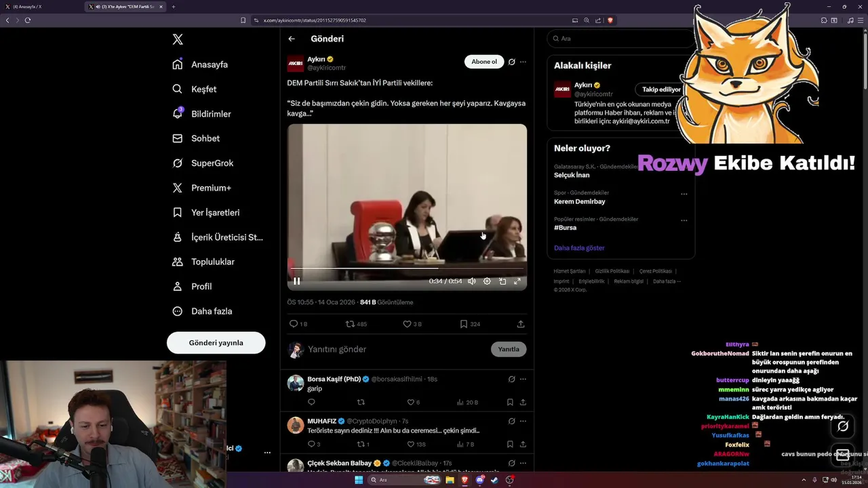Open Grok icon on Çiçek Sekban Balbay's reply
Viewport: 868px width, 488px height.
512,463
